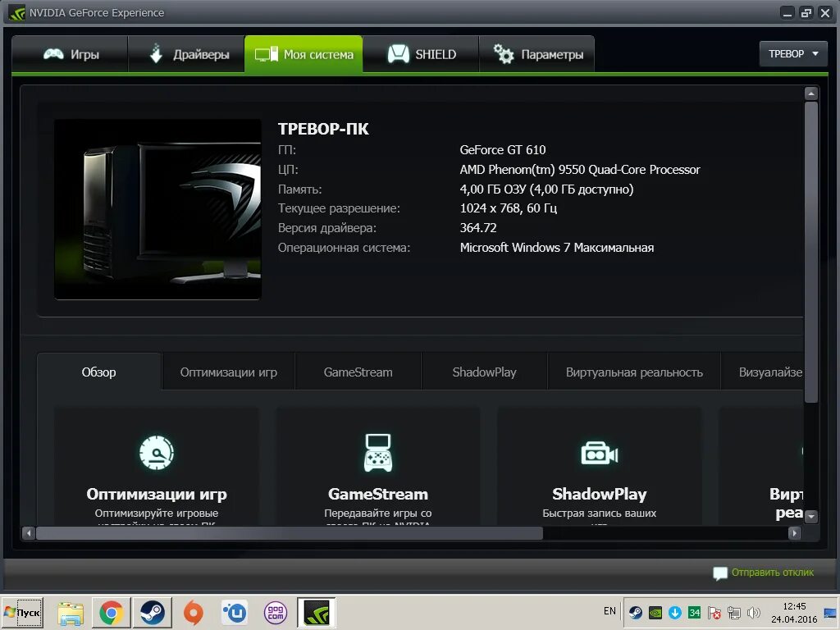Click Microsoft Windows 7 Максимальная text
The width and height of the screenshot is (840, 630).
point(557,248)
